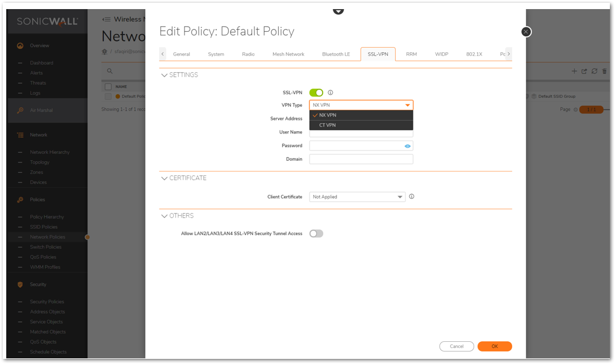Viewport: 615px width, 364px height.
Task: Show password with the eye icon
Action: [x=407, y=146]
